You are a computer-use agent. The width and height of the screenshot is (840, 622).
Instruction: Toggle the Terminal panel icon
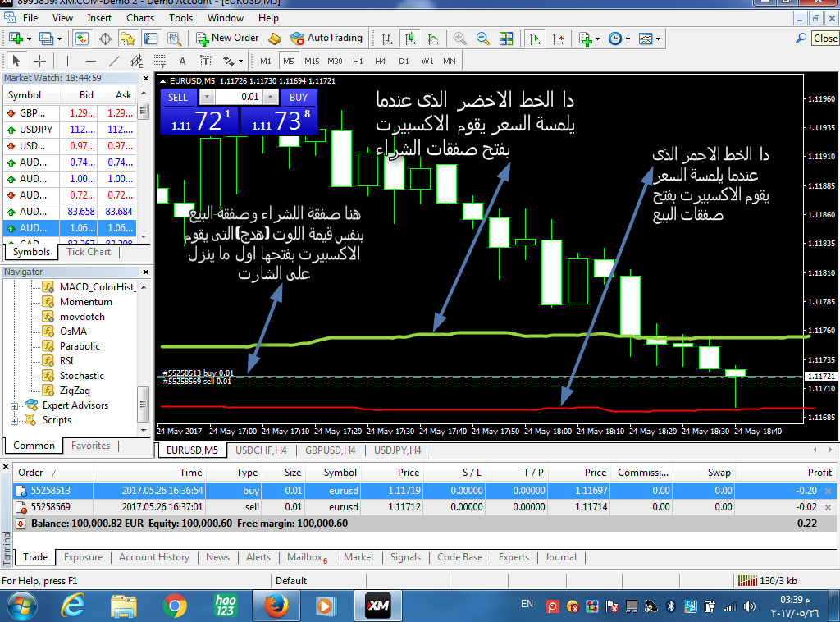point(151,39)
